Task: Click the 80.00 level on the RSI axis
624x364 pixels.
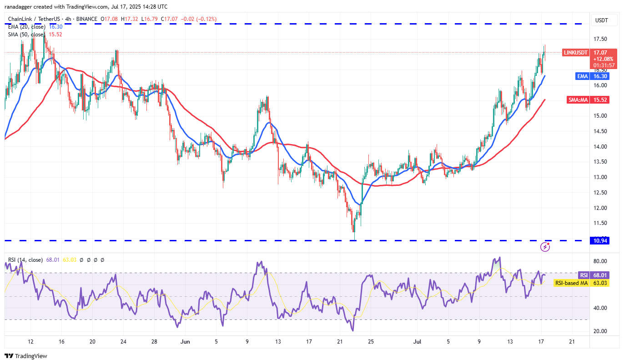Action: pyautogui.click(x=600, y=261)
